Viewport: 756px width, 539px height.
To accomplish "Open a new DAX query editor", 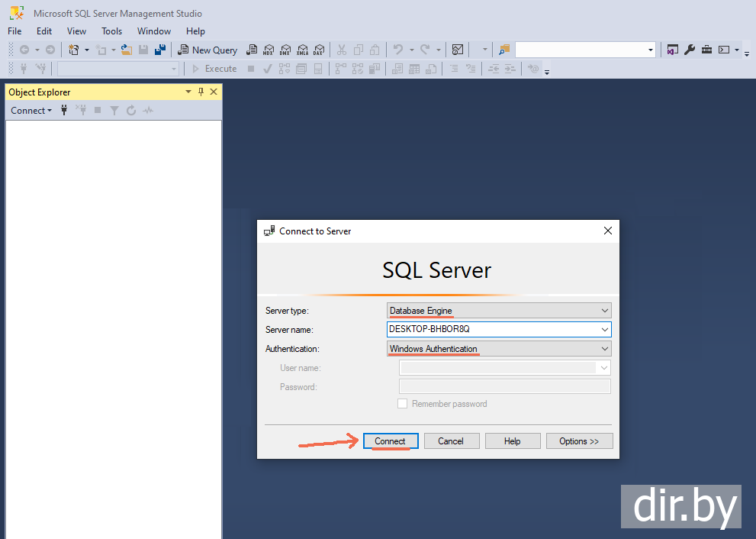I will 319,50.
